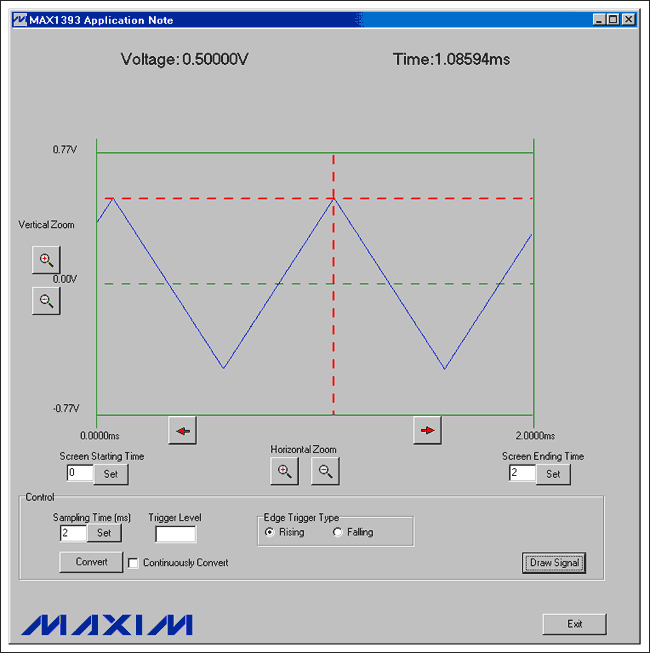This screenshot has height=653, width=650.
Task: Select the Rising edge trigger type
Action: pyautogui.click(x=270, y=532)
